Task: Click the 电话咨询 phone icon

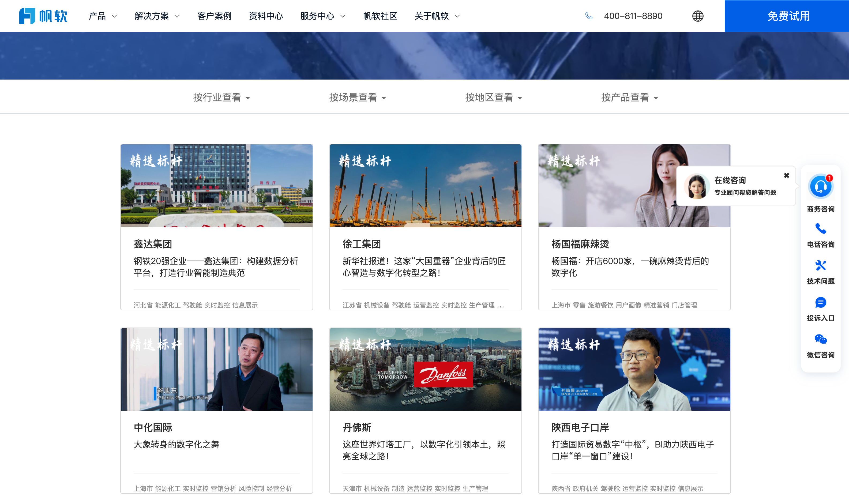Action: tap(820, 228)
